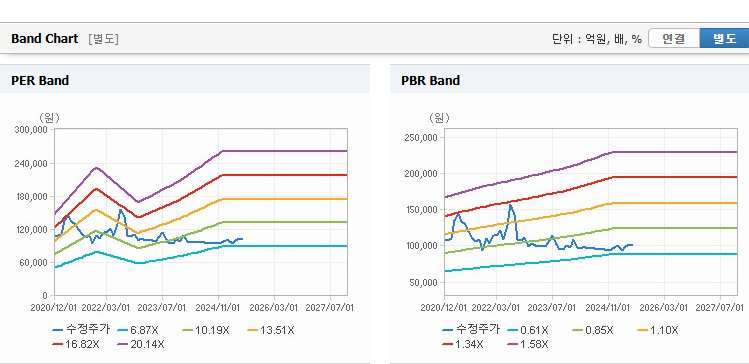Toggle 0.85X legend series

coord(593,330)
